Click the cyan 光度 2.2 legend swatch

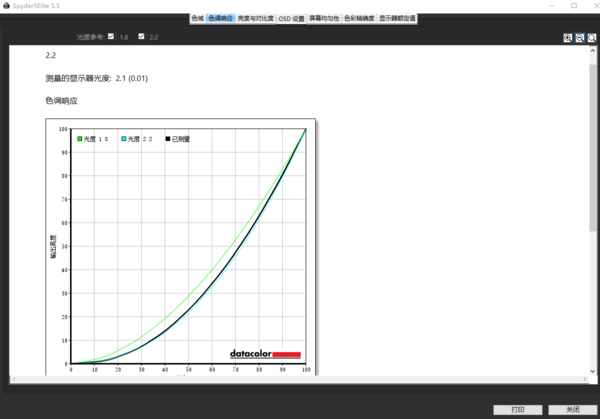[124, 139]
